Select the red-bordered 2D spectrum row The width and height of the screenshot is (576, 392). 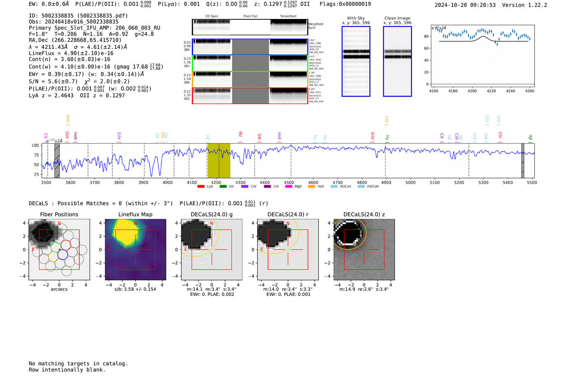[x=250, y=96]
